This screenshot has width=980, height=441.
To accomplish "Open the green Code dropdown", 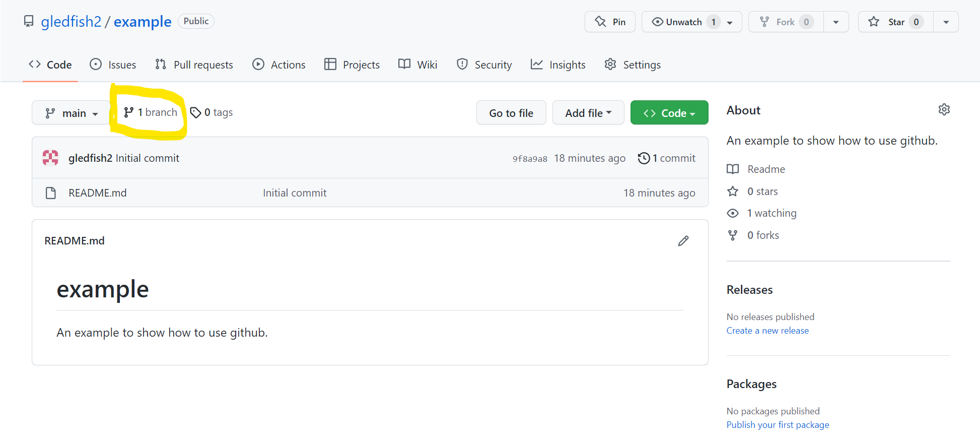I will 669,113.
